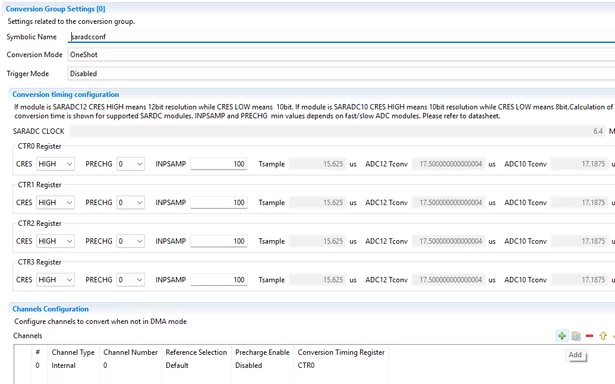Click the CTR3 Tsample value 15.625

pos(318,280)
